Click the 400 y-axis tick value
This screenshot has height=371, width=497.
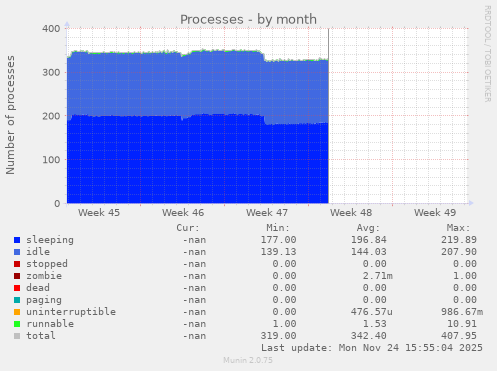(51, 29)
